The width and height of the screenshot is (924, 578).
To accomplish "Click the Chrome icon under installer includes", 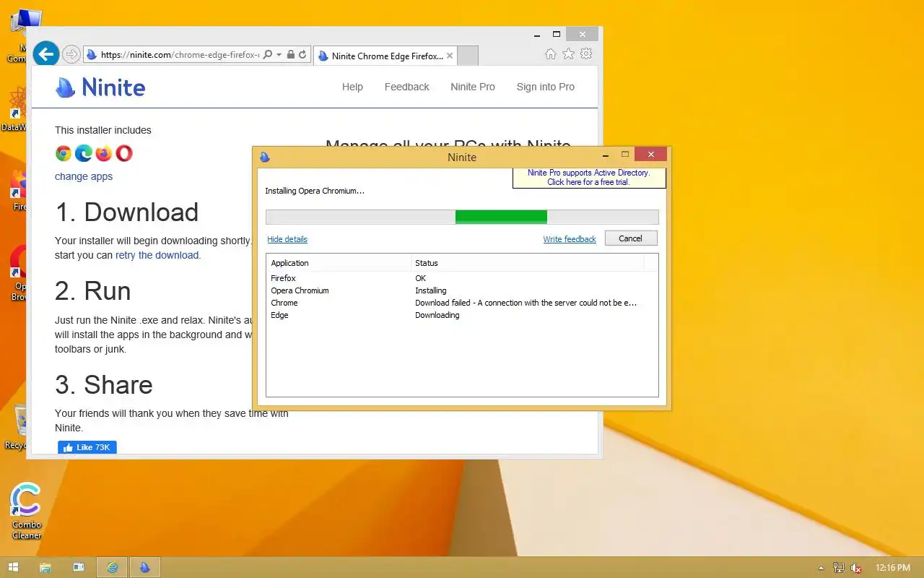I will pyautogui.click(x=64, y=153).
